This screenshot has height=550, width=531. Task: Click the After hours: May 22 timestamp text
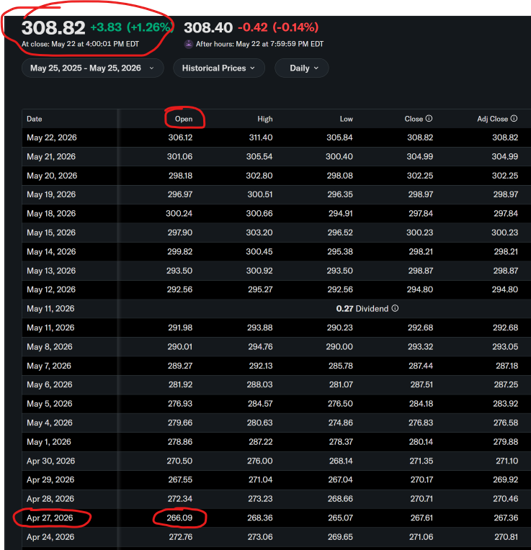click(x=260, y=44)
